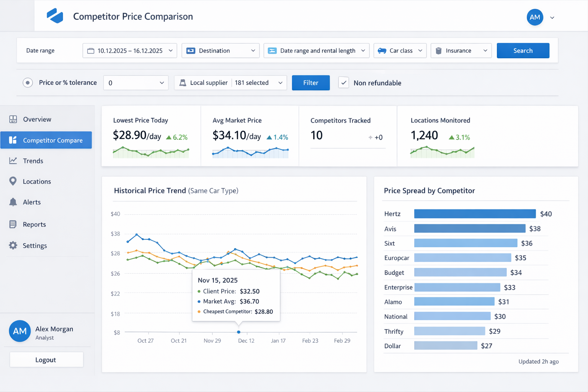The width and height of the screenshot is (588, 392).
Task: Click the Nov 15 marker on the trend chart
Action: pos(238,332)
